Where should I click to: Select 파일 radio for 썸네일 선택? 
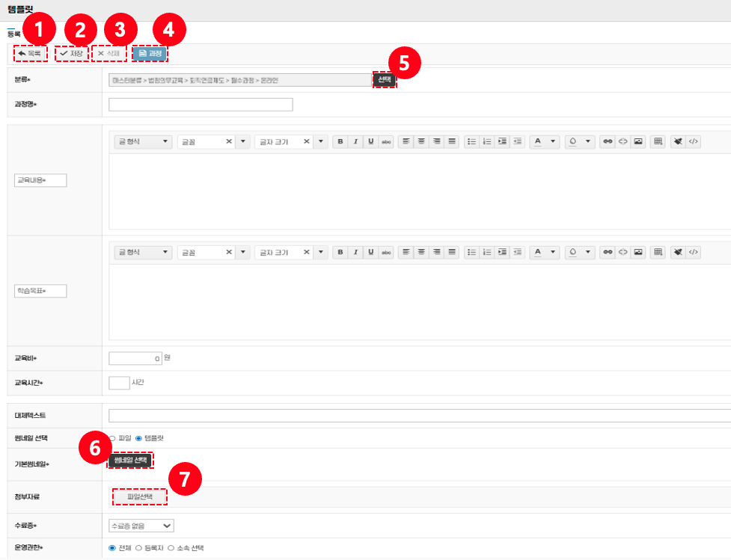(112, 438)
